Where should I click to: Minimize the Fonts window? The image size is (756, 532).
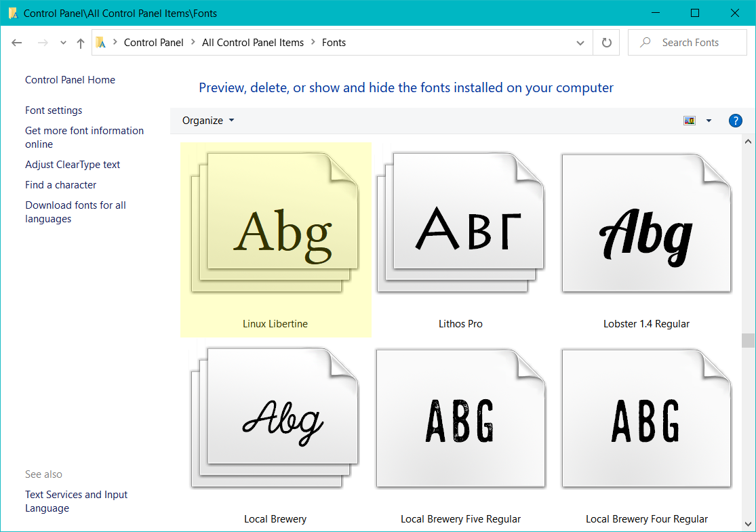pyautogui.click(x=655, y=13)
